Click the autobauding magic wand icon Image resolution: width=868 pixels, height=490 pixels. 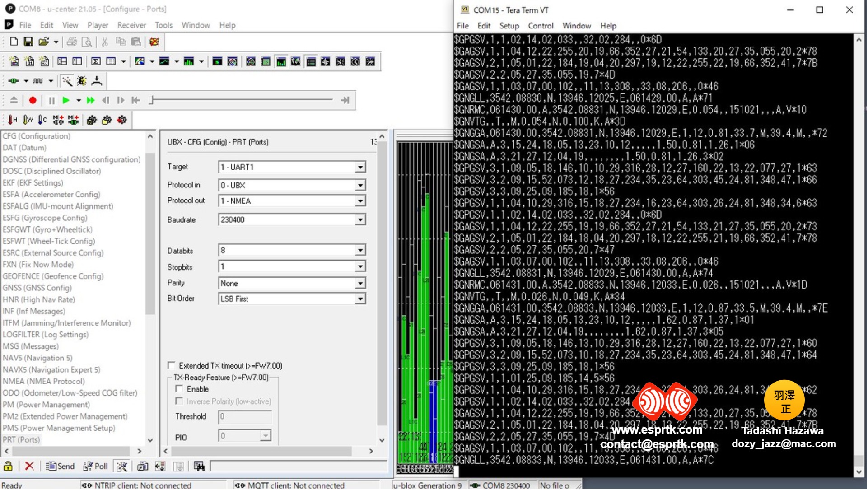(x=67, y=81)
